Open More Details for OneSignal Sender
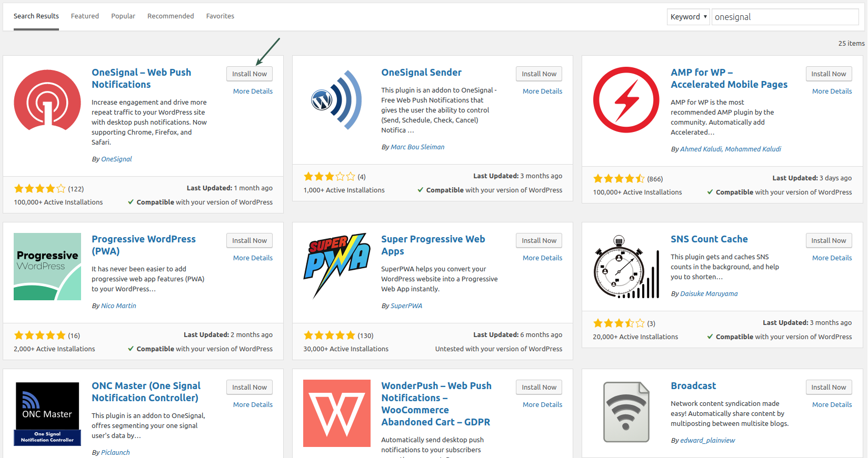Image resolution: width=868 pixels, height=458 pixels. 542,91
